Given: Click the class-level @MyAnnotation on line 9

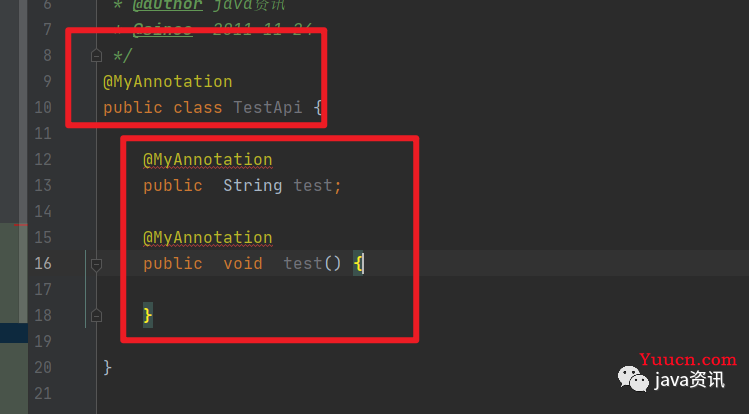Looking at the screenshot, I should pos(168,82).
